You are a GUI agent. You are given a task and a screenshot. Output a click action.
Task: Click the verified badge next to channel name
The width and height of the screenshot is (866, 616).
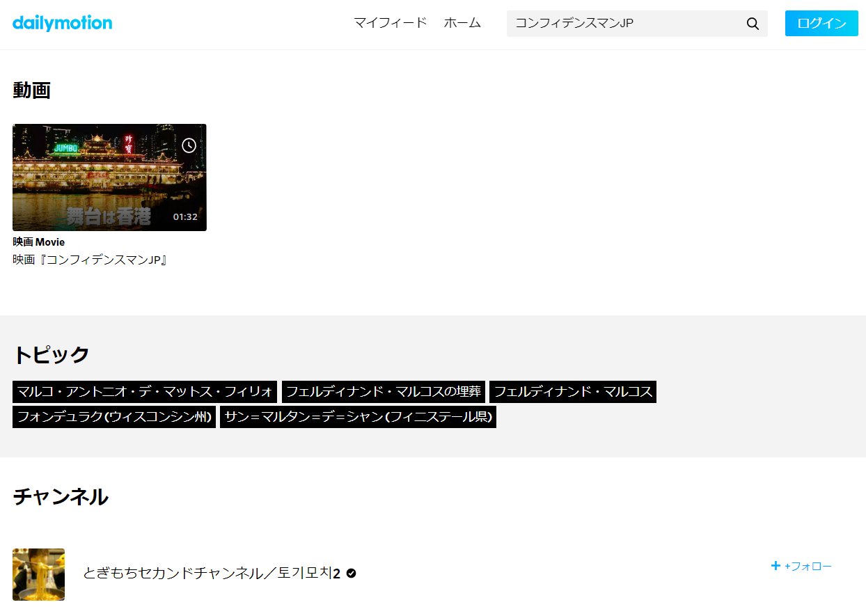click(x=352, y=574)
